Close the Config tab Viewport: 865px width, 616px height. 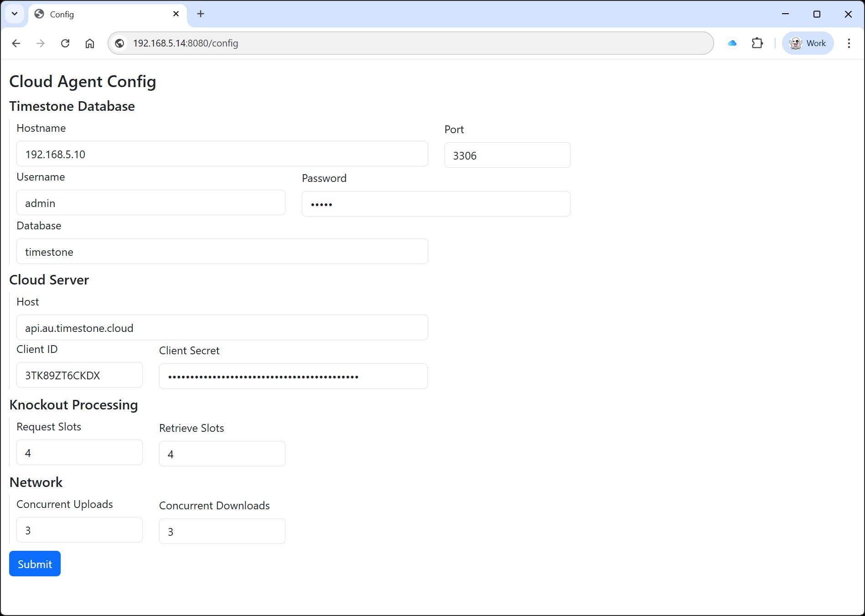[x=176, y=14]
